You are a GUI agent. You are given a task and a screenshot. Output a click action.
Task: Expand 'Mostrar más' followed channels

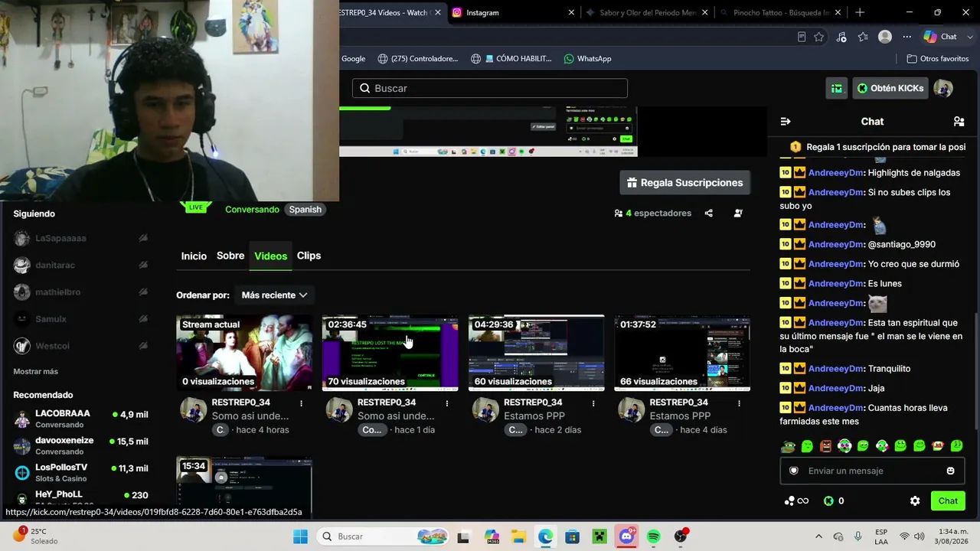point(35,371)
